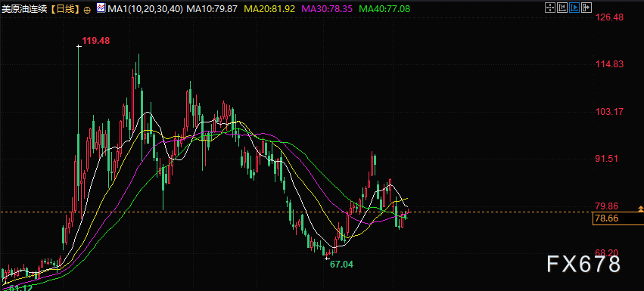
Task: Click the 91.51 price axis label
Action: [x=607, y=159]
